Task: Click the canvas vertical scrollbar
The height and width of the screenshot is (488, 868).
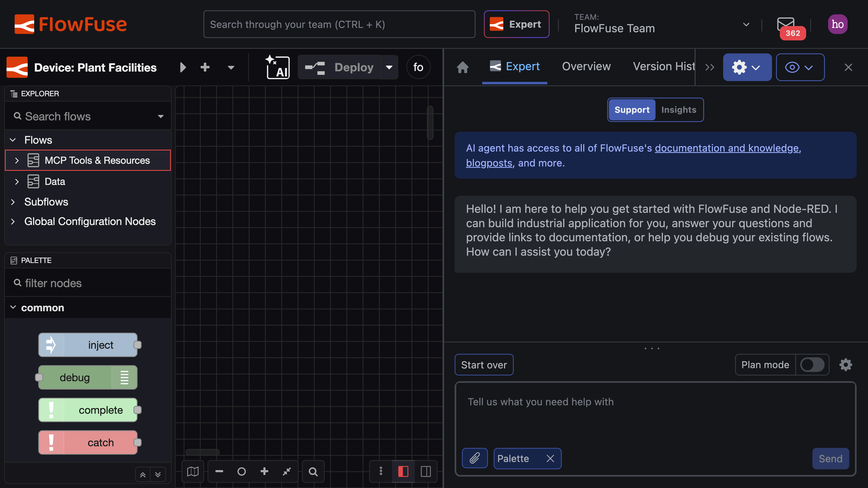Action: [x=430, y=123]
